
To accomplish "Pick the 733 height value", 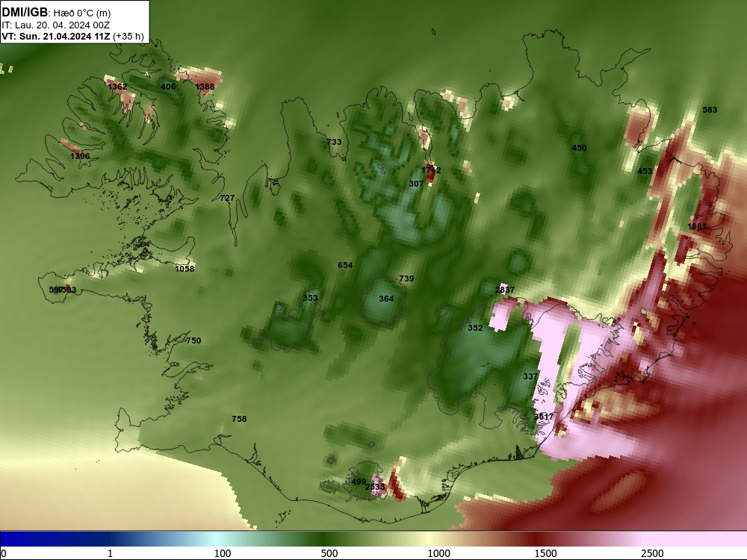I will [334, 142].
